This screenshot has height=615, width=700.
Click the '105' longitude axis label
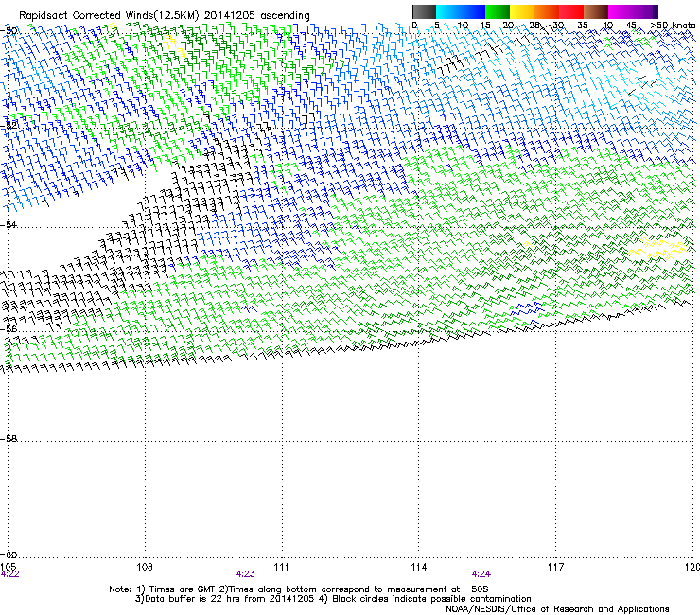pyautogui.click(x=8, y=567)
